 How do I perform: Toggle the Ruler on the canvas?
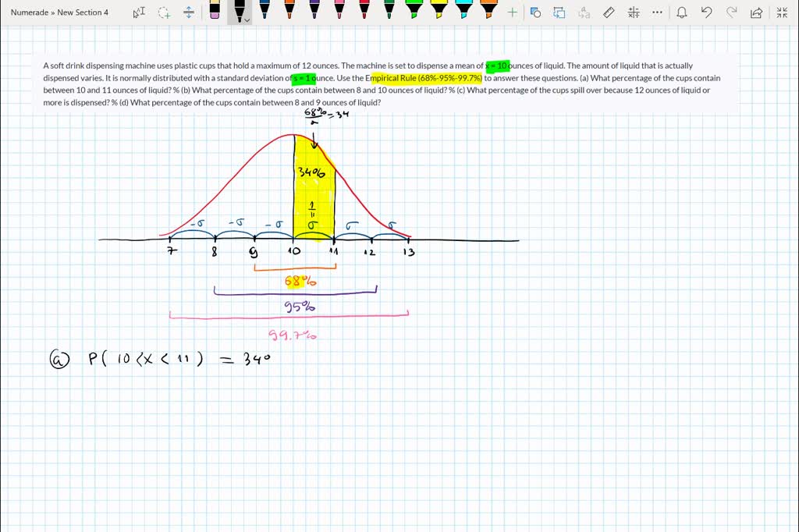click(609, 12)
